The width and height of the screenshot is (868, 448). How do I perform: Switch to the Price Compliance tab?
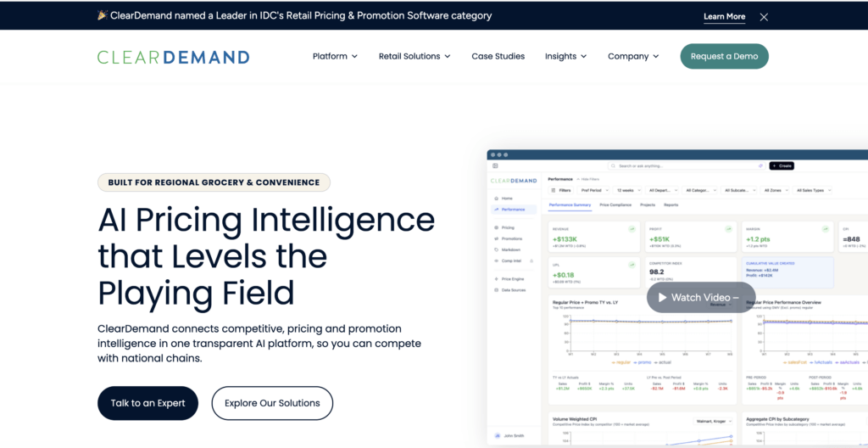[x=615, y=205]
